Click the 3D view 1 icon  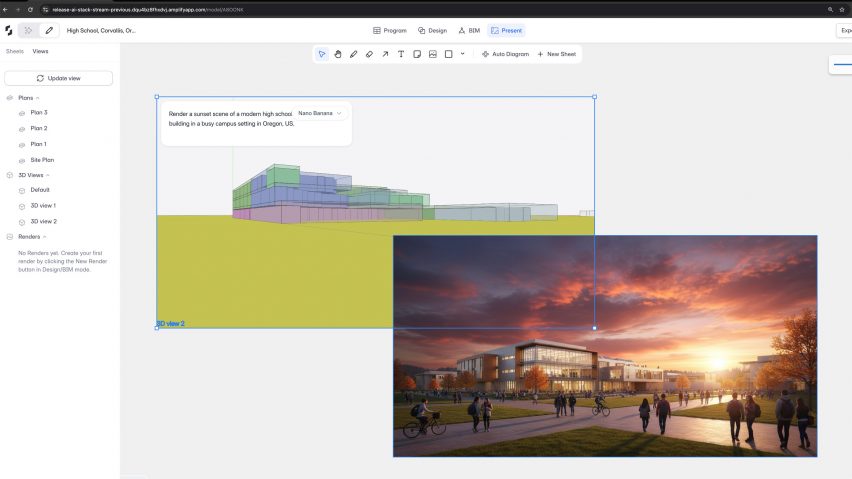(22, 206)
